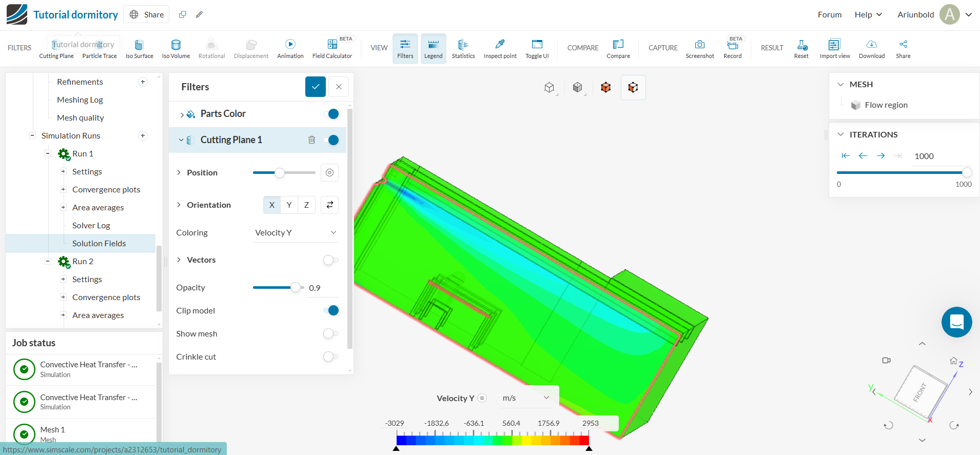Open the Field Calculator
The image size is (980, 455).
(332, 49)
